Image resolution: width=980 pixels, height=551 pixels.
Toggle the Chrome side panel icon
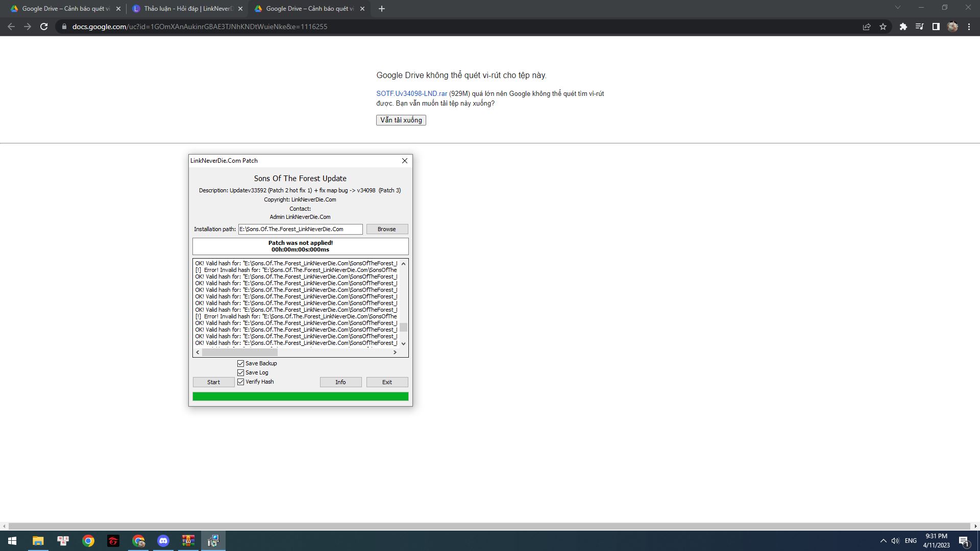[x=936, y=27]
